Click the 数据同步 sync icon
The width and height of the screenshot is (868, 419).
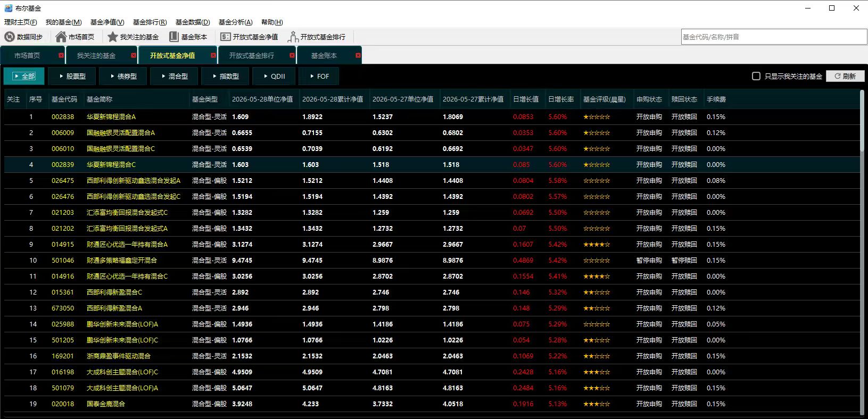pos(10,37)
